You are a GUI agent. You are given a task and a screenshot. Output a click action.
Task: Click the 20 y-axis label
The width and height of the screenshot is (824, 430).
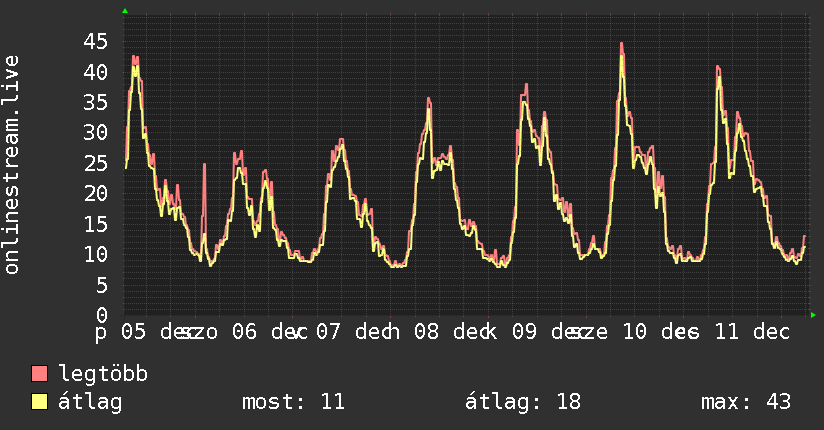pyautogui.click(x=95, y=193)
